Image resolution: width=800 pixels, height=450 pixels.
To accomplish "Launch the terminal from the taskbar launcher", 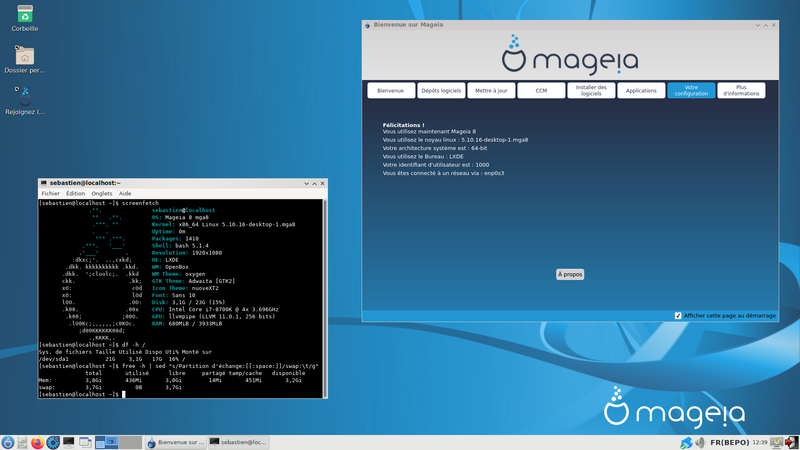I will coord(68,442).
